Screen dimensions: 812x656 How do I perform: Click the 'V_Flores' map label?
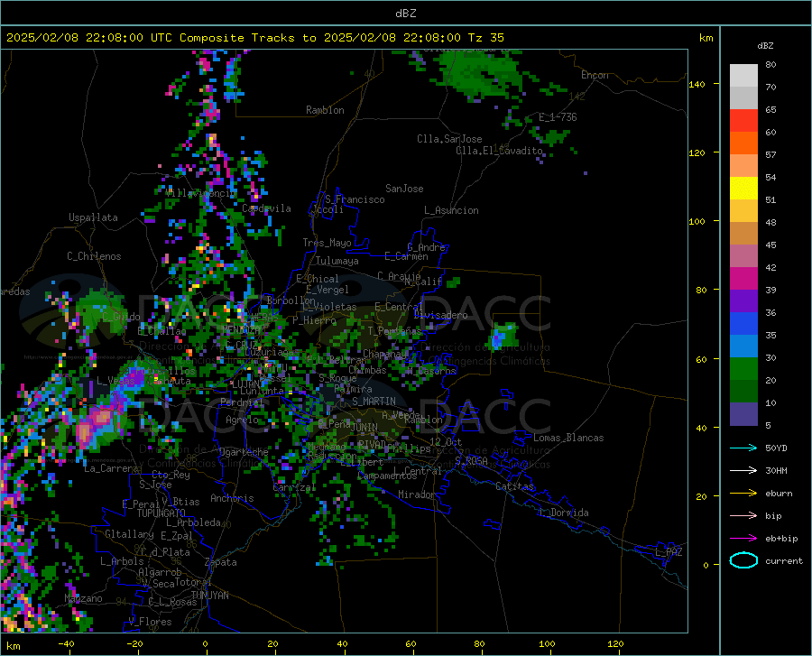point(150,622)
